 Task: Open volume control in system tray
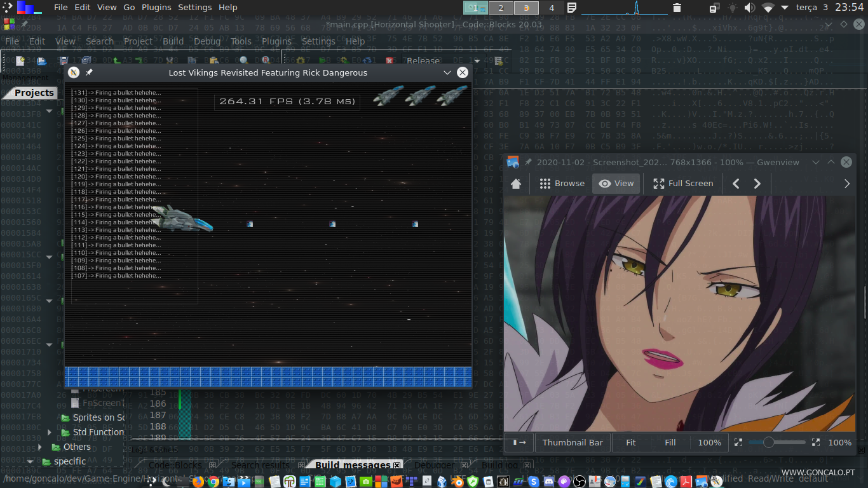(x=750, y=8)
